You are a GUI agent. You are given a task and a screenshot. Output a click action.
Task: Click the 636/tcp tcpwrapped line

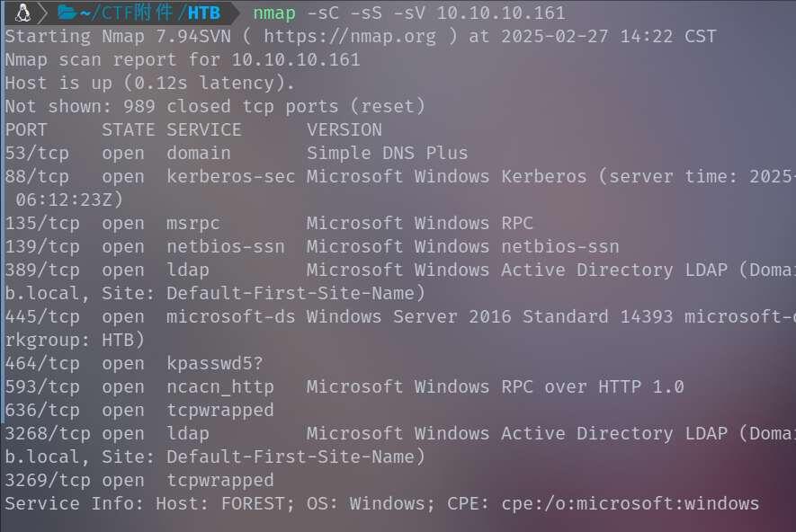coord(139,410)
